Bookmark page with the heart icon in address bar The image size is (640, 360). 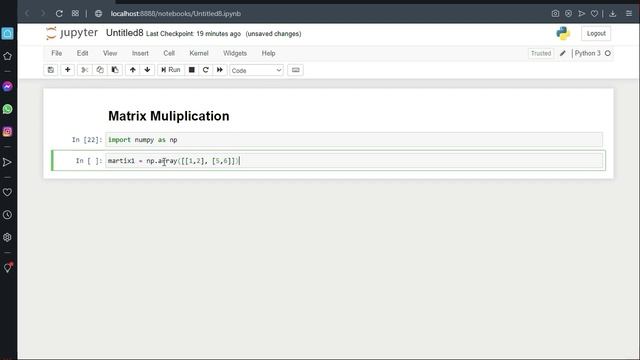click(x=594, y=13)
